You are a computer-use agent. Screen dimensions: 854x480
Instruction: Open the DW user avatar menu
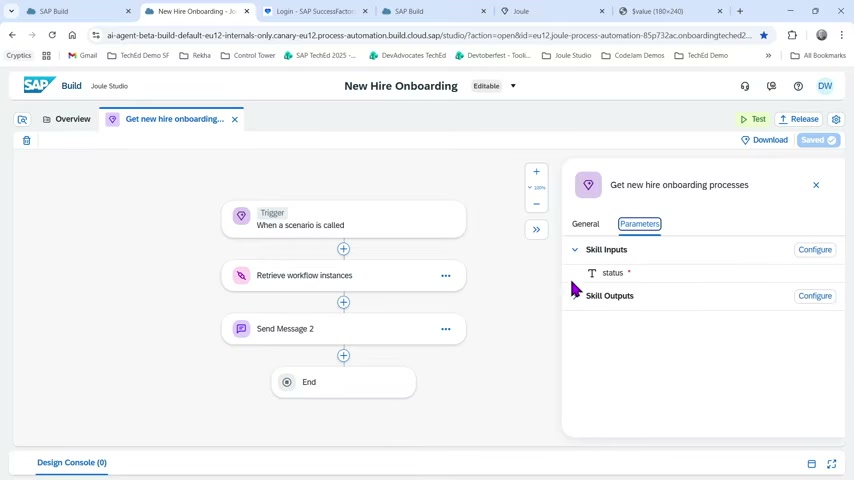825,86
